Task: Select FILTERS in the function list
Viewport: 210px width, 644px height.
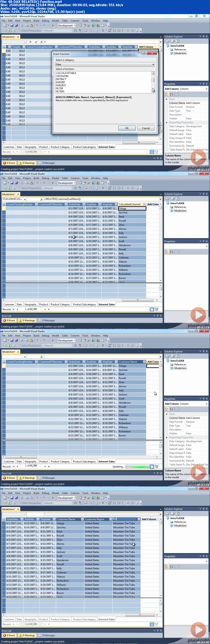Action: pyautogui.click(x=60, y=92)
